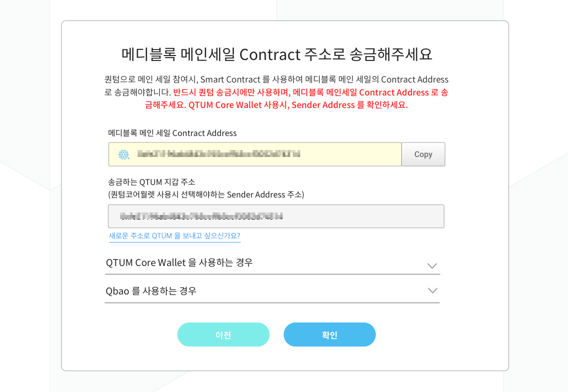
Task: Open the '새로운 주소로 QTUM 을 보내고 싶으신가요?' link
Action: 174,236
